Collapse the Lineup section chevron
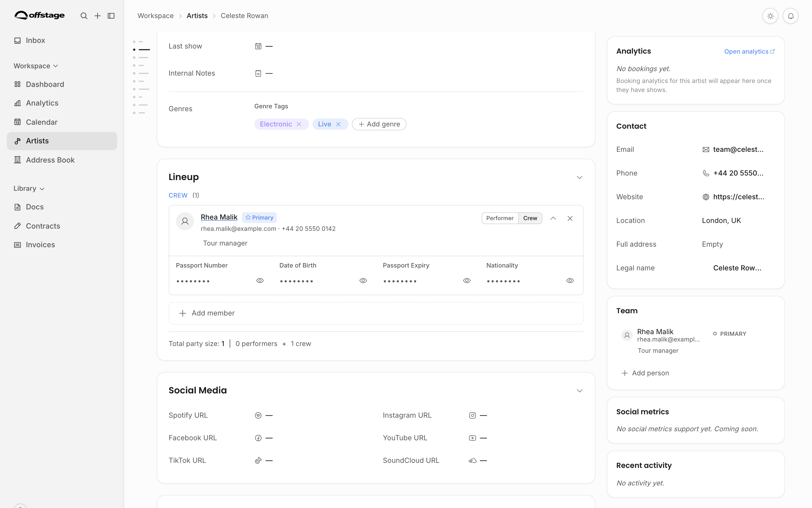Screen dimensions: 812x508 coord(579,178)
